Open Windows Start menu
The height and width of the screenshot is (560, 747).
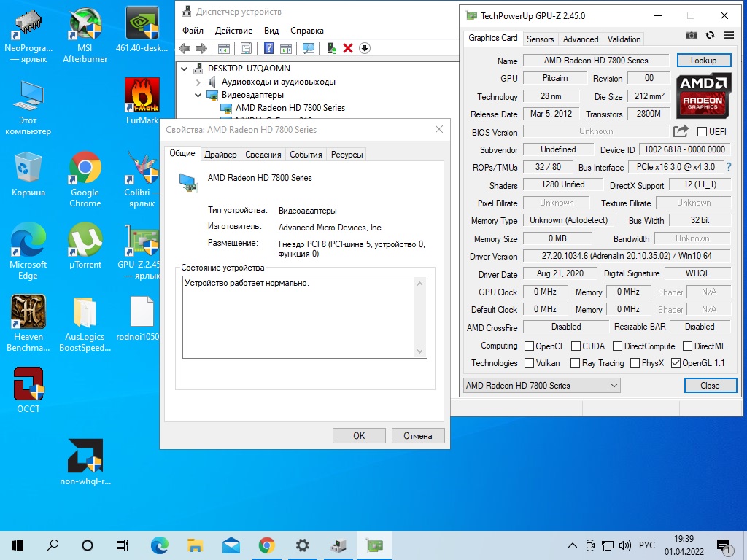pos(18,545)
